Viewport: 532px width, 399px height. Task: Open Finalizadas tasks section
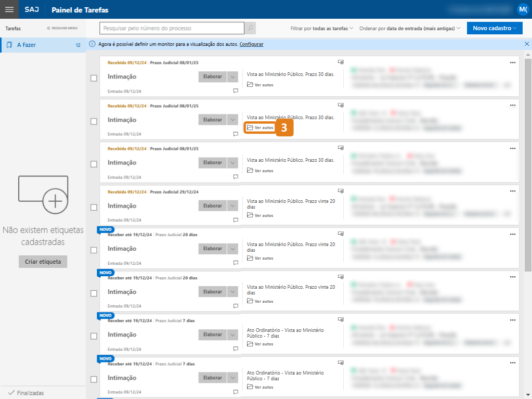[x=30, y=393]
